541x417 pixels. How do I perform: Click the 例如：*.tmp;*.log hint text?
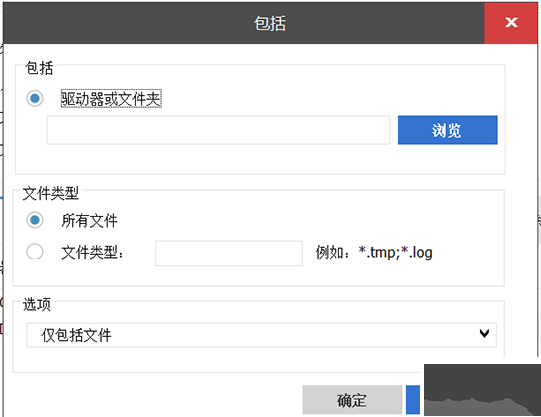374,253
